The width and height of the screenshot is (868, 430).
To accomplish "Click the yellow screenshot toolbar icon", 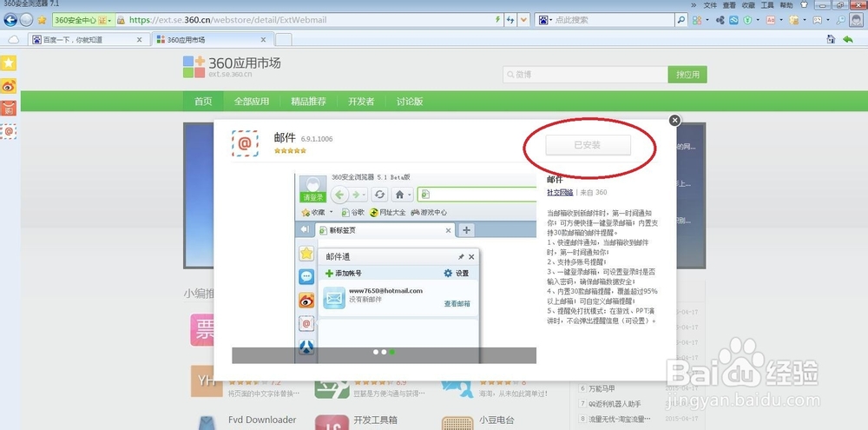I will click(x=794, y=20).
